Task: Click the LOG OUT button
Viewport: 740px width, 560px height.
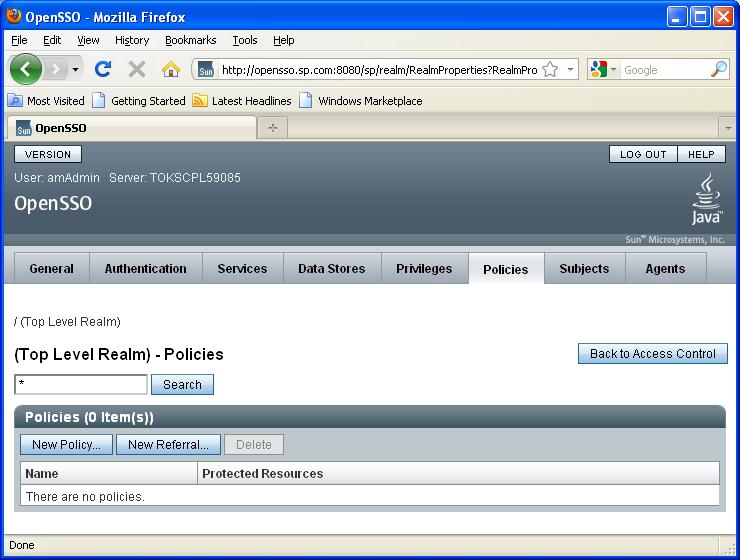Action: click(x=643, y=154)
